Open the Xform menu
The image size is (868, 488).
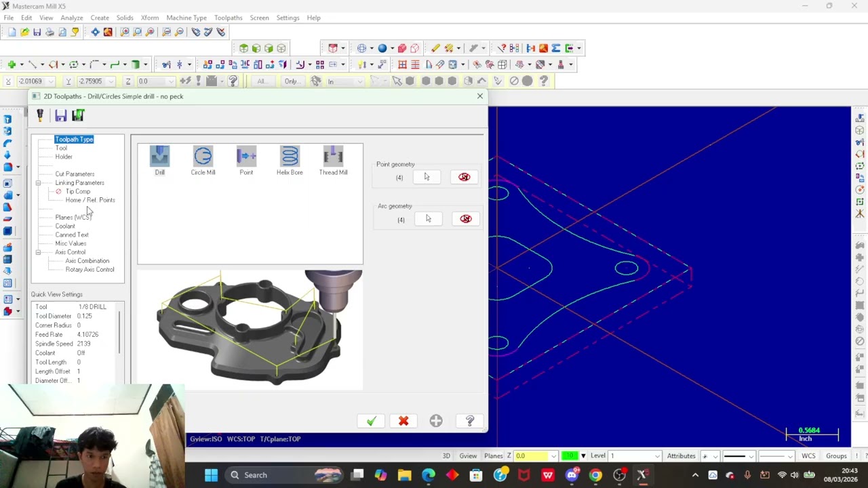[150, 18]
